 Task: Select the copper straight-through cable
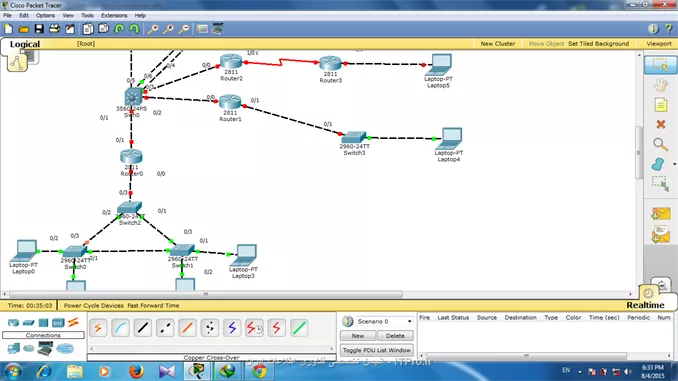click(143, 328)
